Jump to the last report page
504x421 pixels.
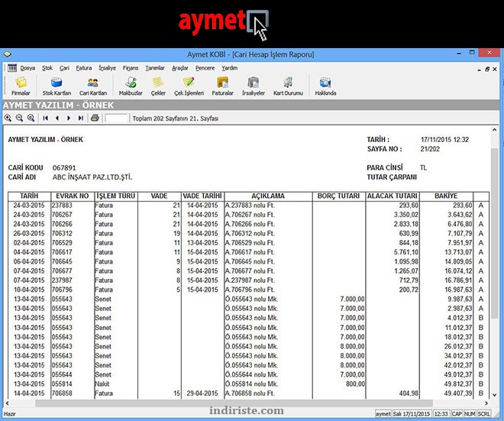click(80, 118)
